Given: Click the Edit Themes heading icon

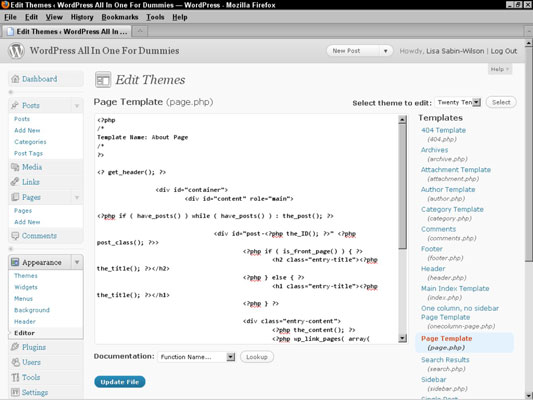Looking at the screenshot, I should (x=103, y=80).
